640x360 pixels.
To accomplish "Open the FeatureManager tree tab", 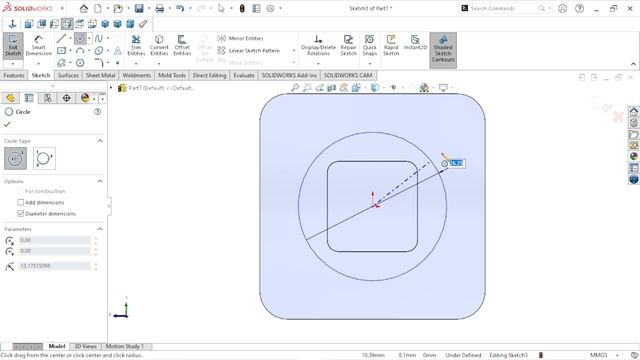I will pyautogui.click(x=10, y=98).
